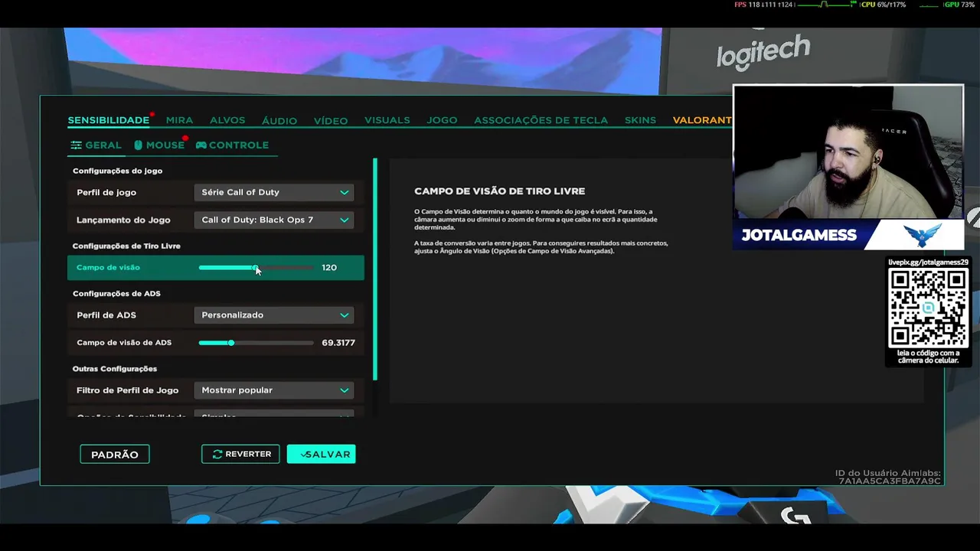This screenshot has width=980, height=551.
Task: Open the Perfil de jogo dropdown
Action: pyautogui.click(x=274, y=192)
